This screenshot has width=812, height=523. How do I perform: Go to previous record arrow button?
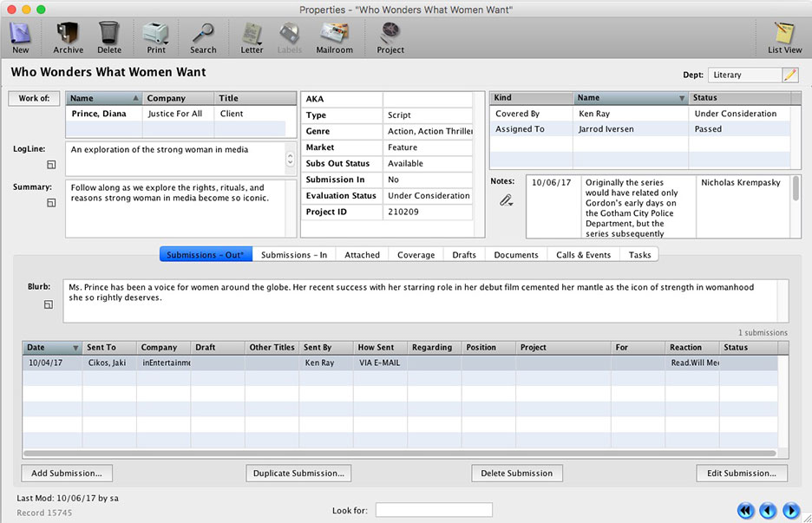pyautogui.click(x=768, y=511)
